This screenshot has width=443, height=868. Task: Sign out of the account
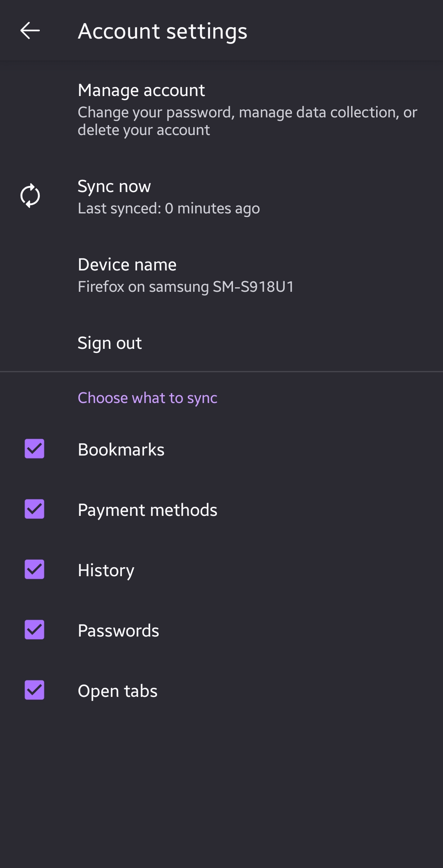110,343
